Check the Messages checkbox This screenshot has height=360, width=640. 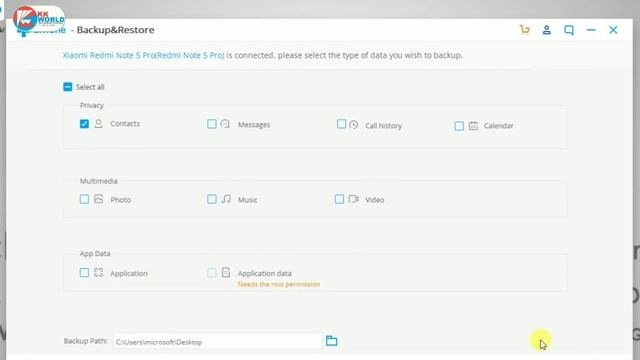[x=211, y=124]
